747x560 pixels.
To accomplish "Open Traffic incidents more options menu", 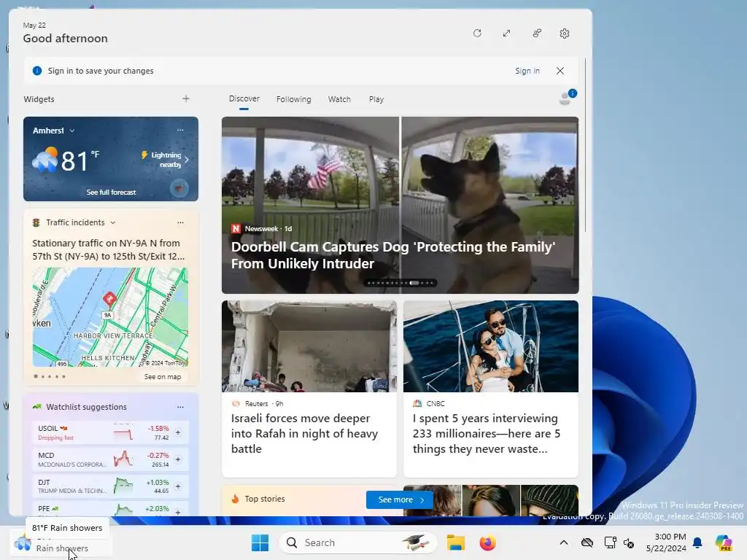I will (180, 222).
